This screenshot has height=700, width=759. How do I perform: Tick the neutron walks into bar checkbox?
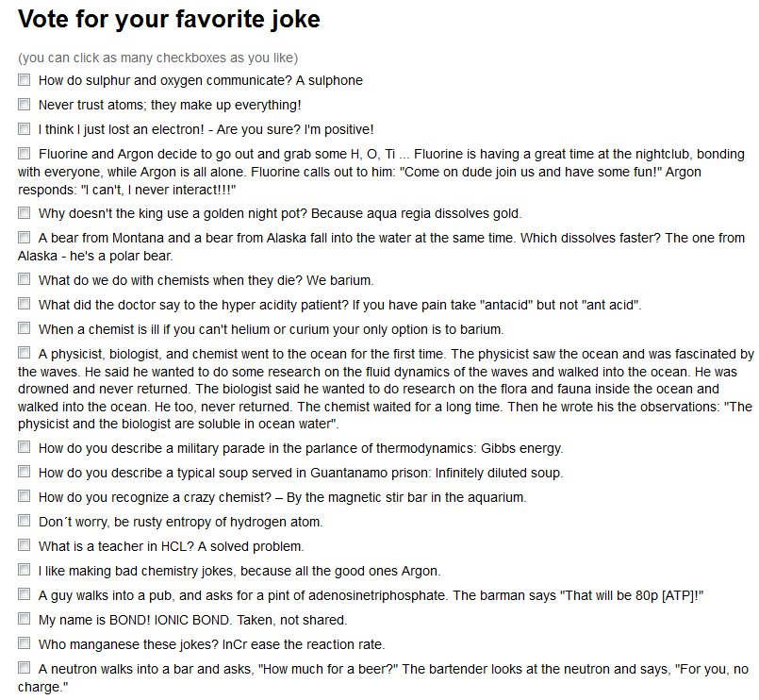click(x=25, y=668)
